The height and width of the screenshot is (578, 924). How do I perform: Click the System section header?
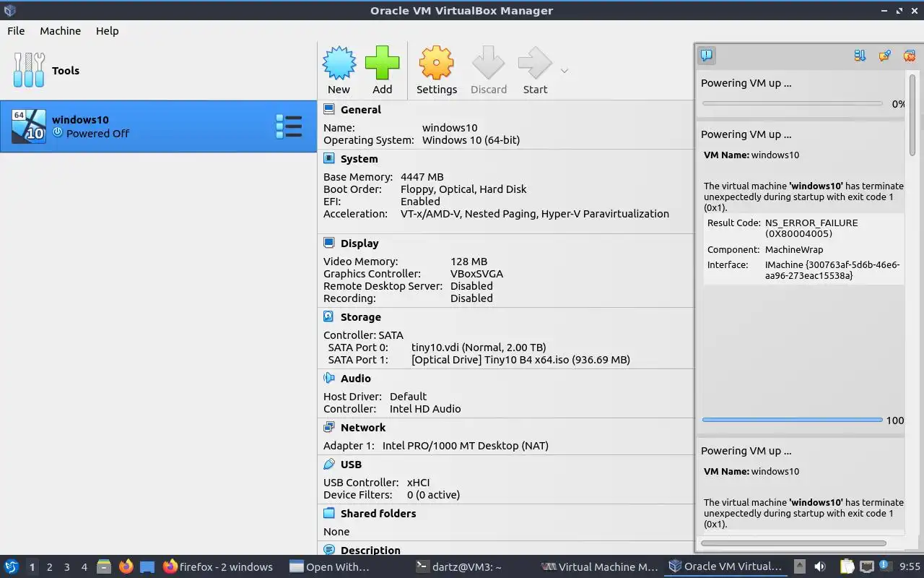pos(359,159)
